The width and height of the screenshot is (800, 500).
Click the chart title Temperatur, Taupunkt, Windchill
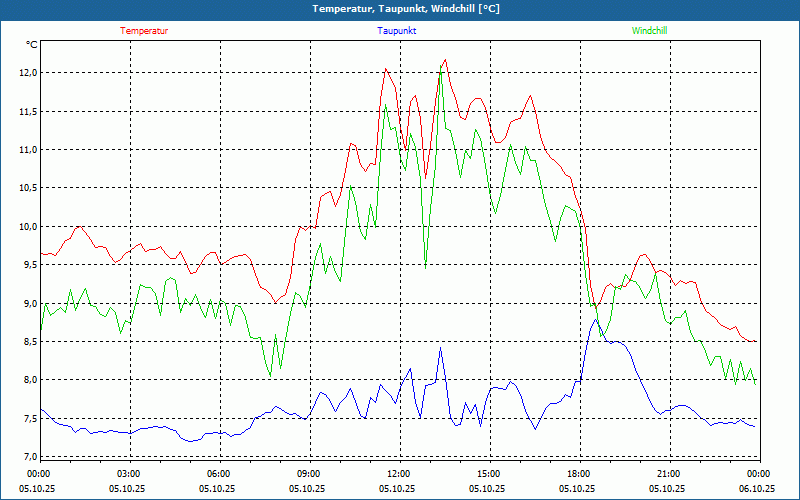click(406, 9)
